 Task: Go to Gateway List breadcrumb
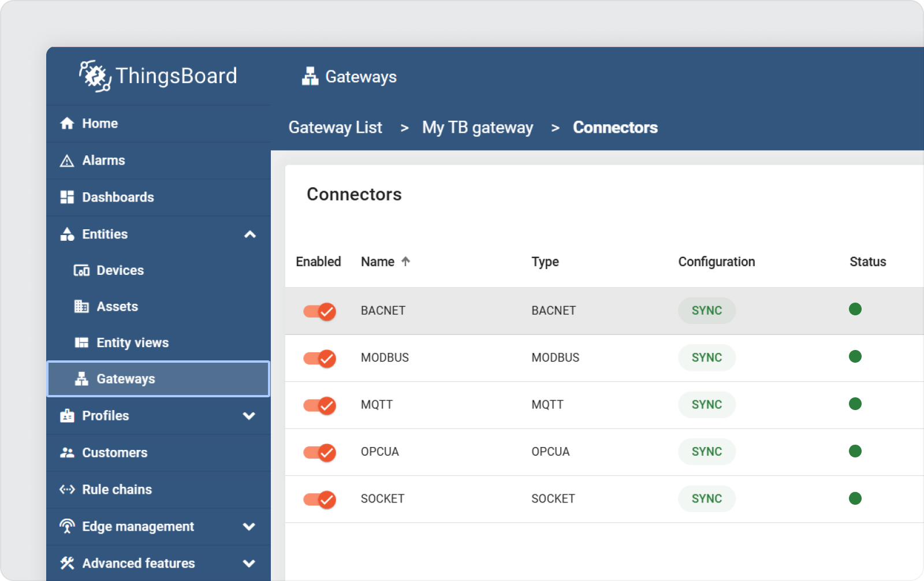point(335,128)
